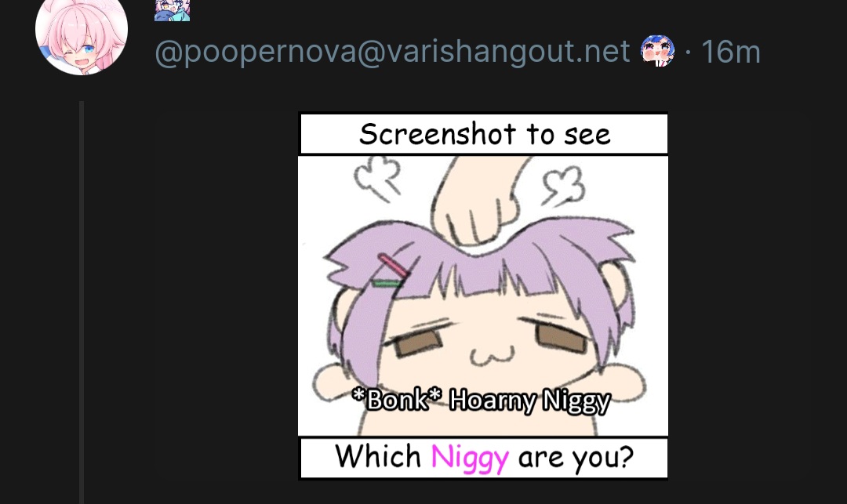Click the character's cat-shaped mouth

pyautogui.click(x=492, y=356)
